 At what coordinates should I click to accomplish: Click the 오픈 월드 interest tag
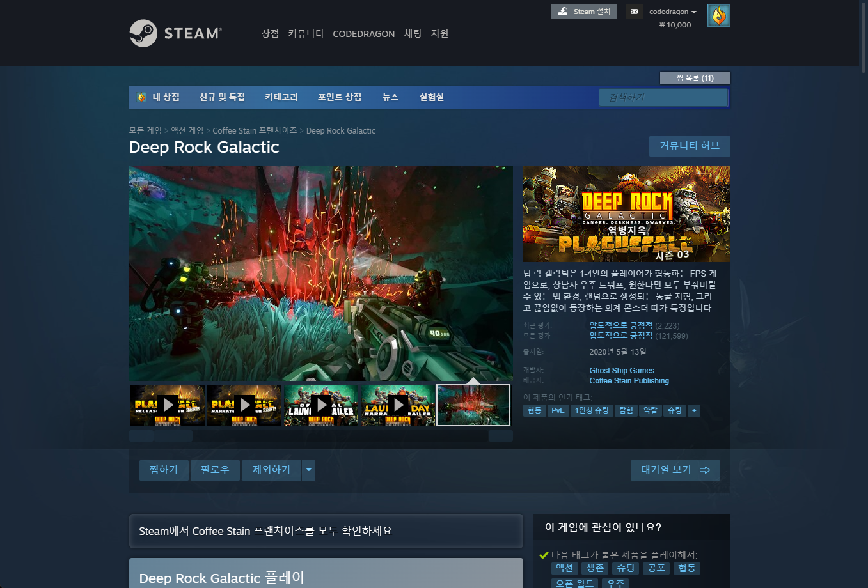pyautogui.click(x=574, y=583)
